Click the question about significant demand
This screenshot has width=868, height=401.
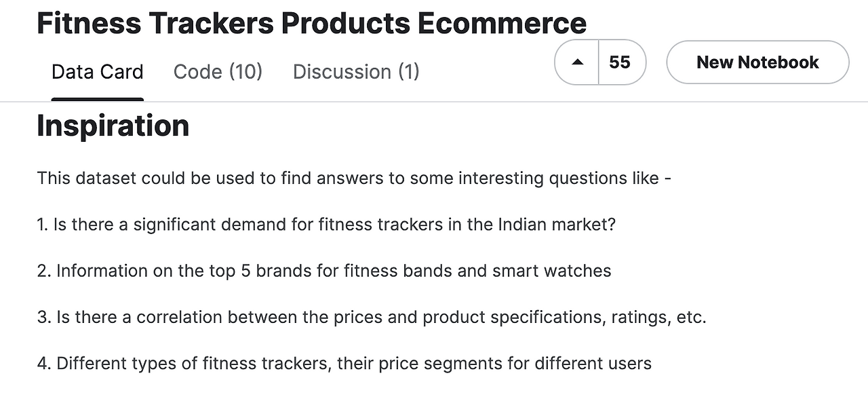click(x=326, y=225)
